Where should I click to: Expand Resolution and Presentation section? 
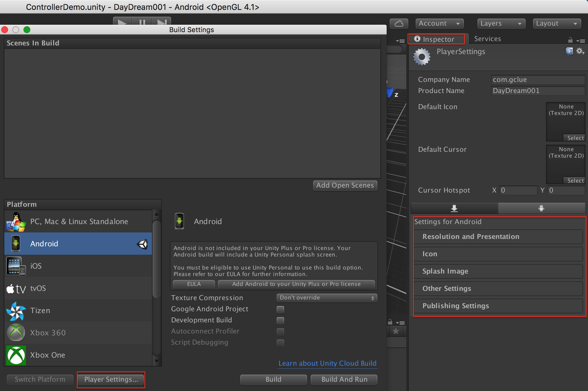point(498,237)
